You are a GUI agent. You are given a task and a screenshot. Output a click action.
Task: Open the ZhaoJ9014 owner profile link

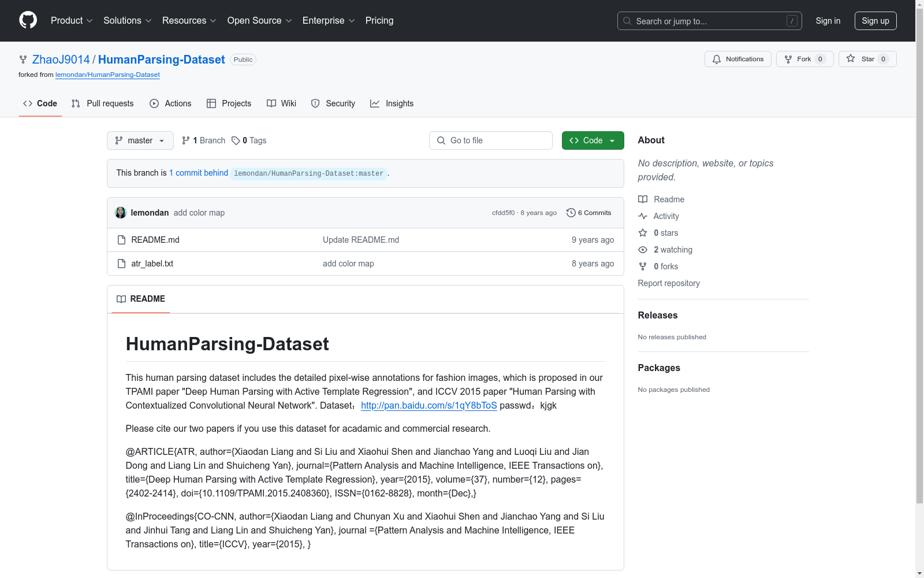[61, 60]
